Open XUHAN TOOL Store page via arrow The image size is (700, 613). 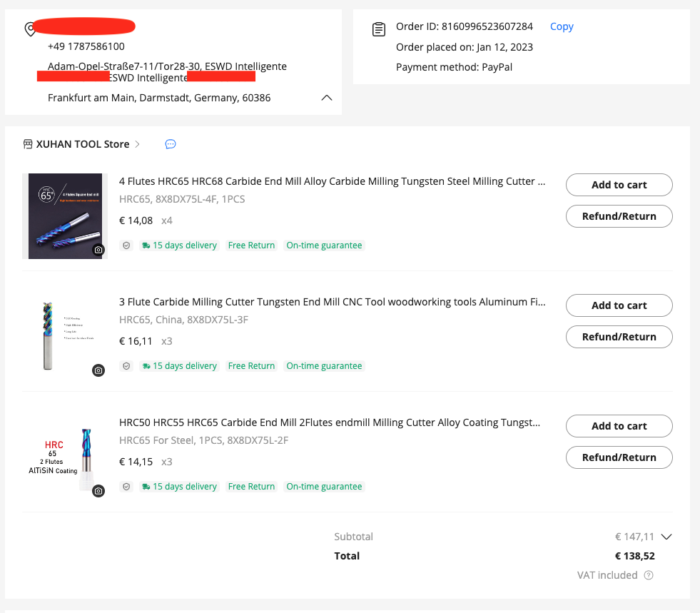click(138, 144)
